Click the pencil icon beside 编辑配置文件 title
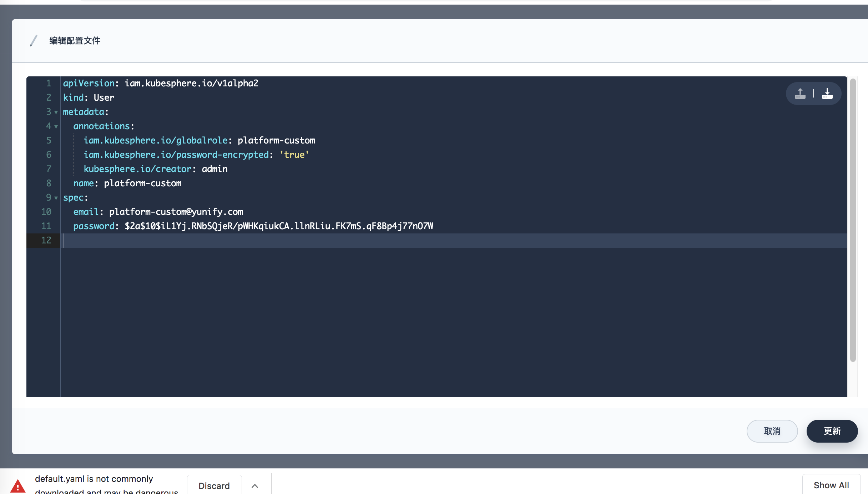Screen dimensions: 868x494 tap(34, 40)
